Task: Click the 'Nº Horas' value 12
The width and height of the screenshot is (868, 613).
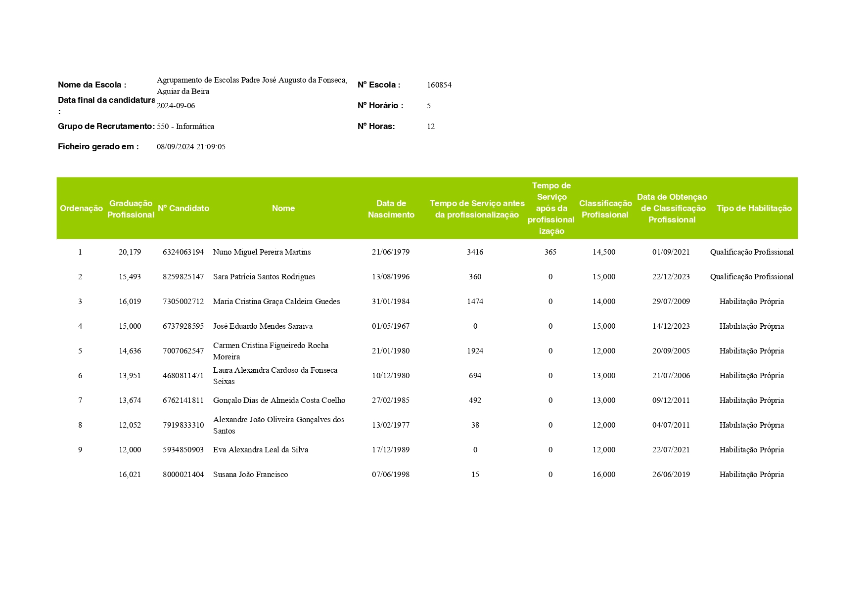Action: coord(431,127)
